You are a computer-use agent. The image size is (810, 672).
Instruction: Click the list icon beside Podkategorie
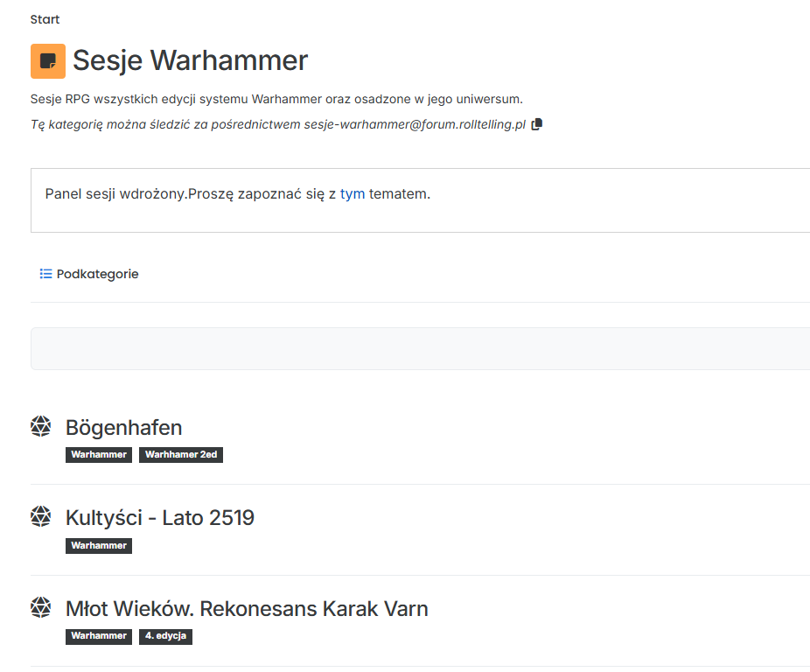coord(45,274)
